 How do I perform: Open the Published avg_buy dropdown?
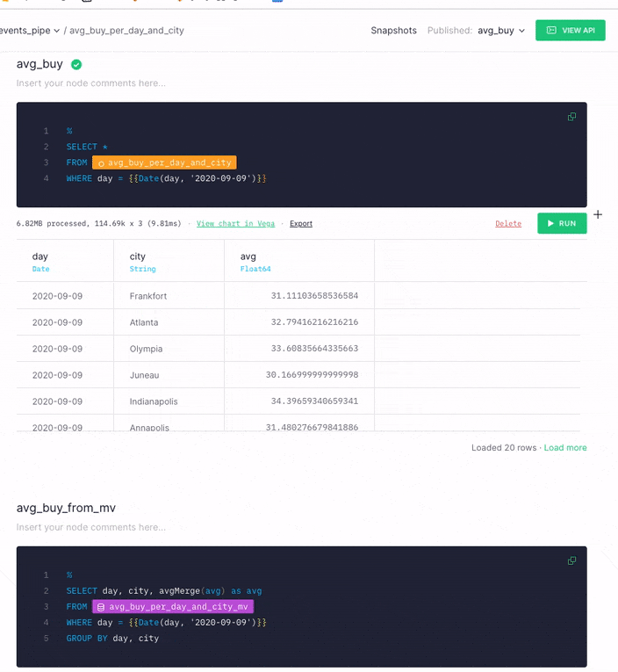(501, 31)
